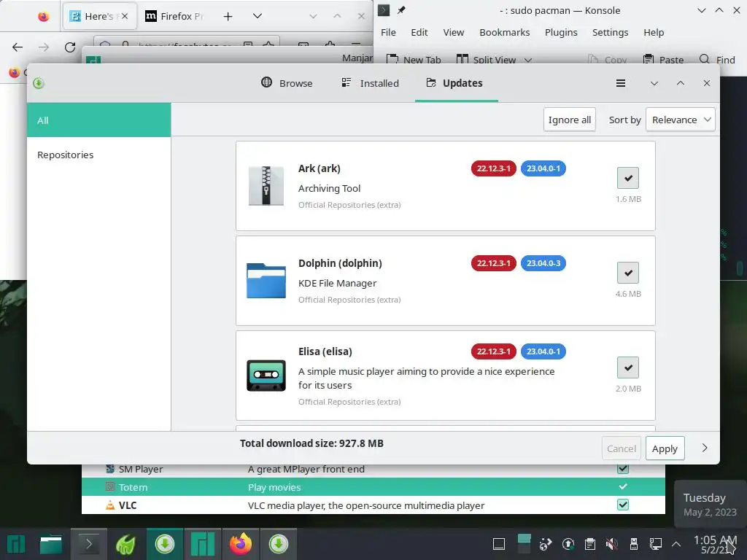This screenshot has height=560, width=747.
Task: Expand the Split View dropdown arrow in Konsole
Action: (x=528, y=60)
